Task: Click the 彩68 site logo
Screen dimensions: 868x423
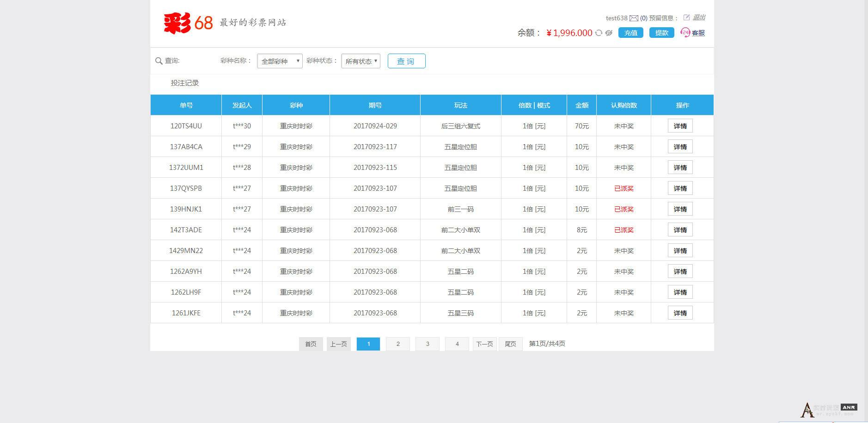Action: (188, 23)
